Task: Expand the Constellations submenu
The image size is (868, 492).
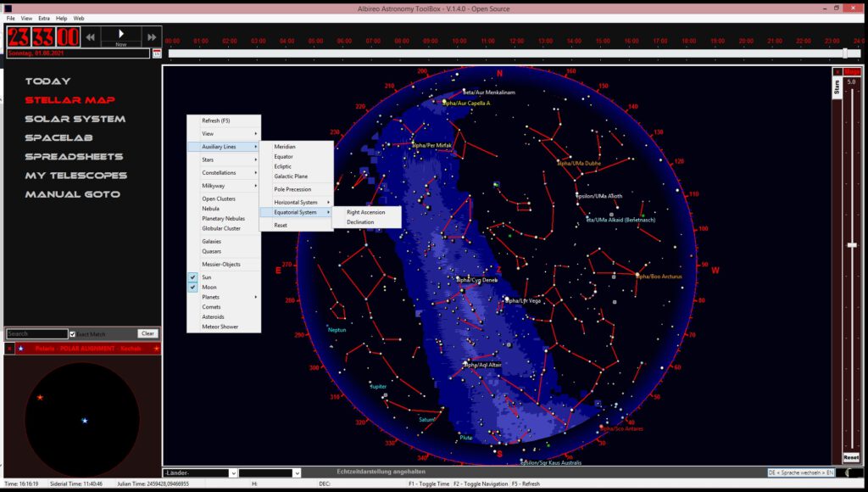Action: click(224, 173)
